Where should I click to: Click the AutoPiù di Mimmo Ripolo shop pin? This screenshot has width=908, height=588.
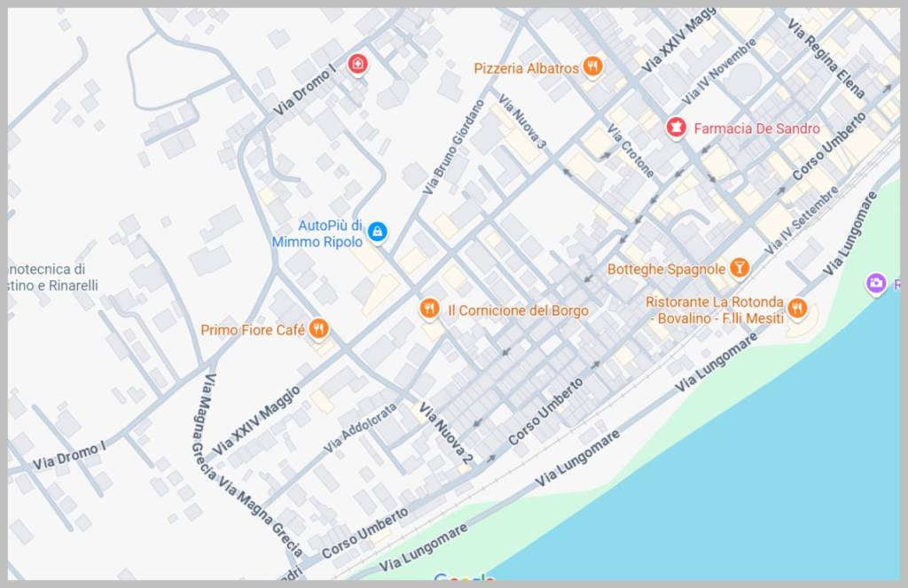pos(378,231)
